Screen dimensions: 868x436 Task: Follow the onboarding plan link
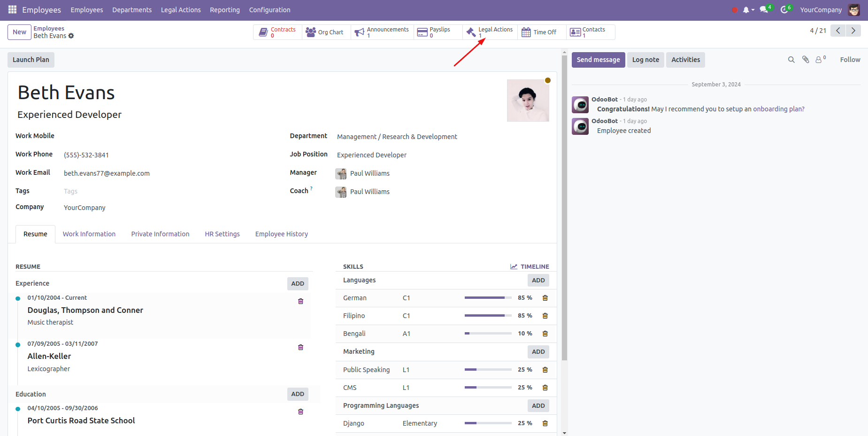(778, 109)
